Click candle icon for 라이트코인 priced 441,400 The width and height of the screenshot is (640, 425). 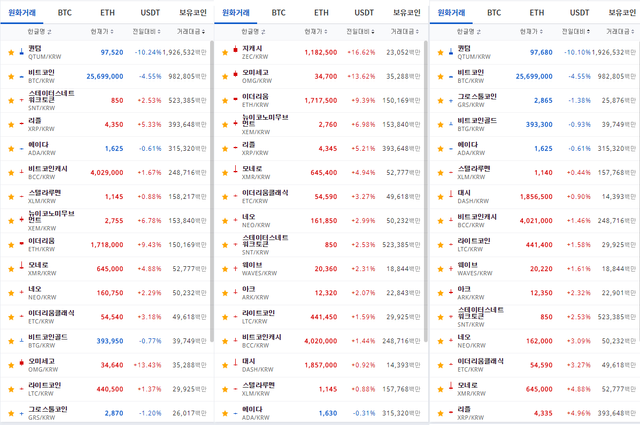[451, 245]
